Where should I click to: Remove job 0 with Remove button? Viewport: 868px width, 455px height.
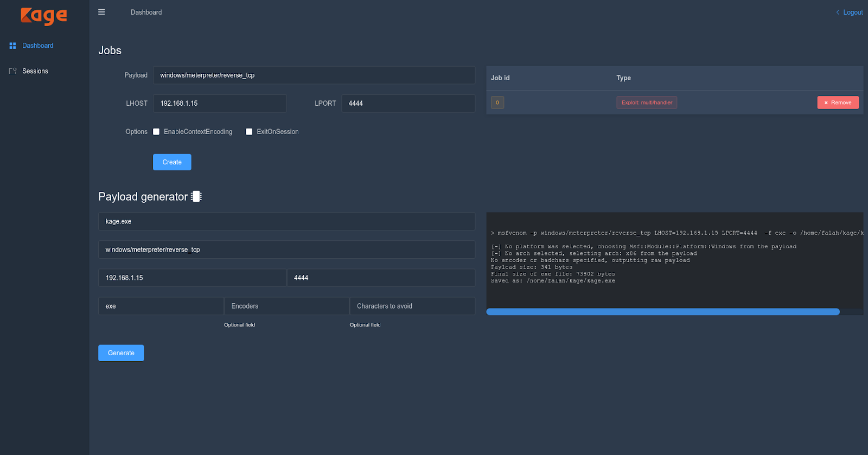click(x=838, y=102)
